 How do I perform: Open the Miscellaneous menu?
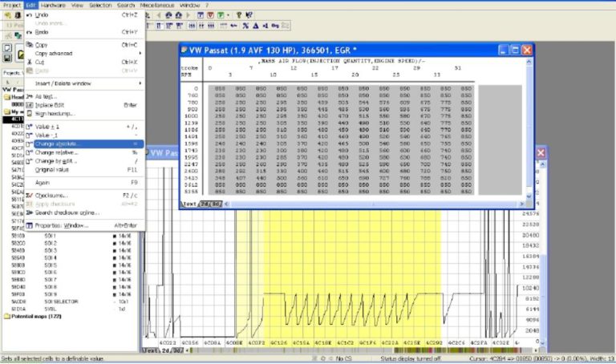157,5
